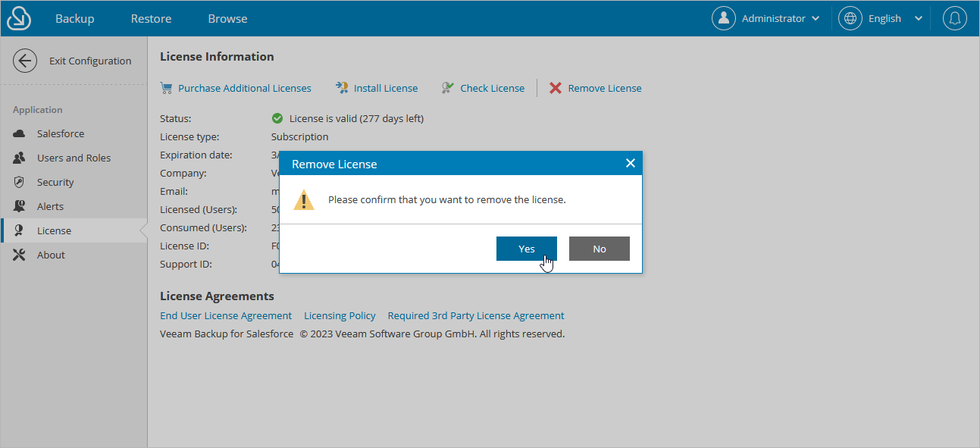
Task: Go to Users and Roles settings
Action: tap(74, 158)
